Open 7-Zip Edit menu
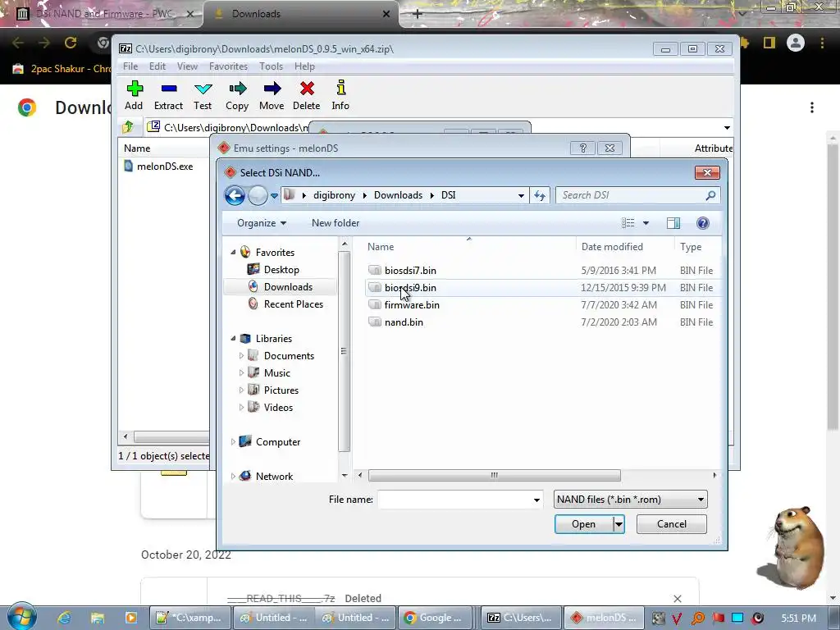840x630 pixels. click(157, 66)
